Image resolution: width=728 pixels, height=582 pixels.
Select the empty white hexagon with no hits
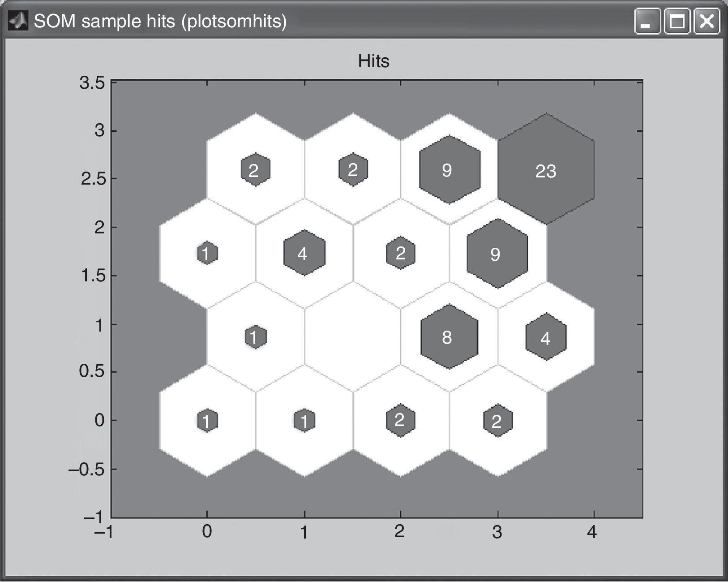[x=352, y=337]
